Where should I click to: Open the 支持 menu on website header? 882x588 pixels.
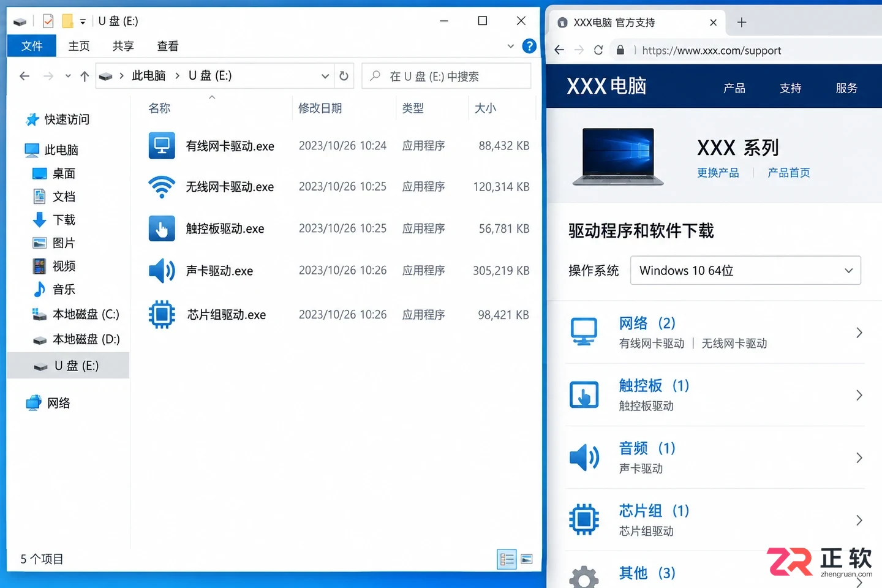click(791, 88)
